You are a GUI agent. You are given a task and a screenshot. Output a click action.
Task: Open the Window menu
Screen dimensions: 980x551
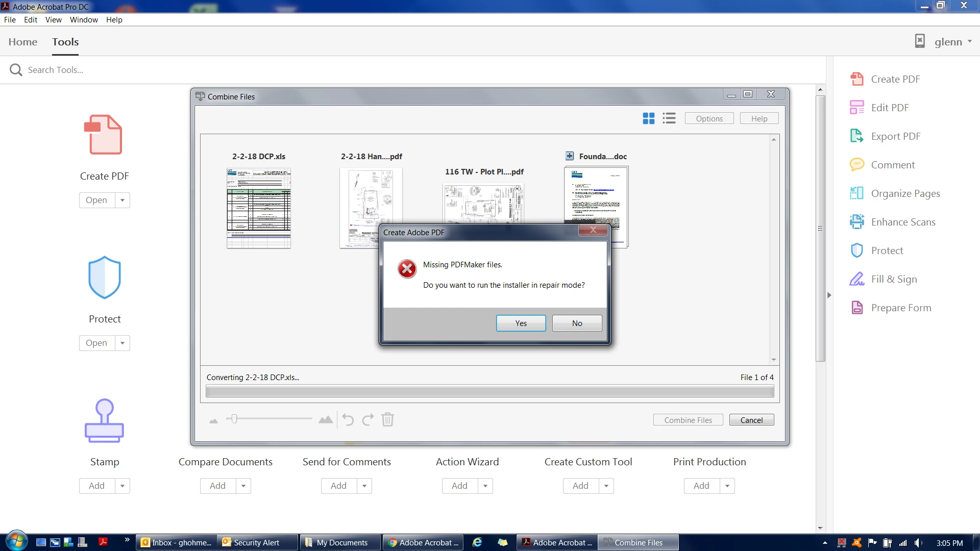click(x=84, y=19)
